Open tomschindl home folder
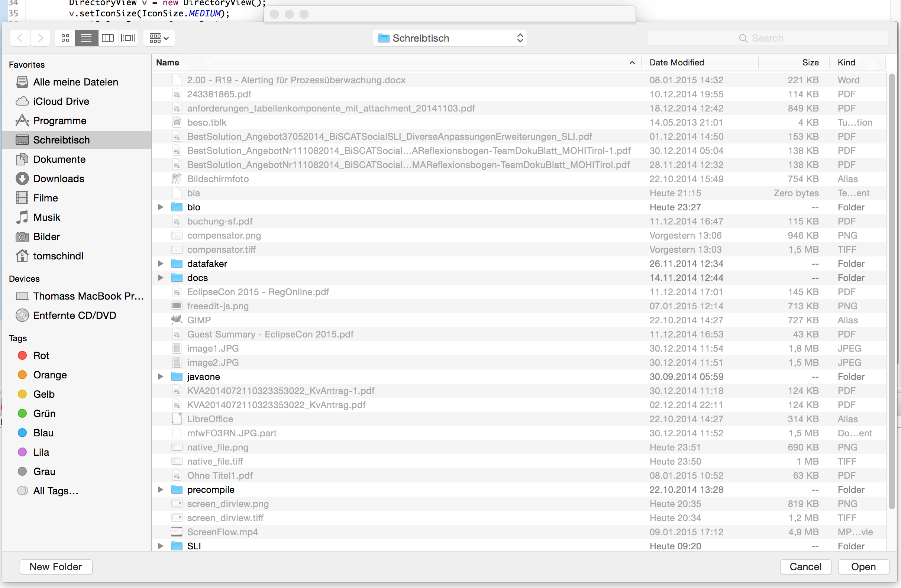 76,256
